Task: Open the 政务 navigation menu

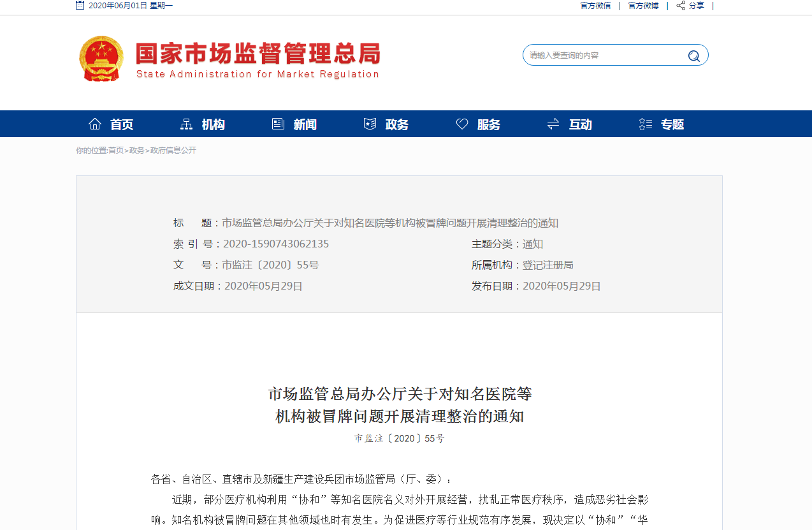Action: 396,125
